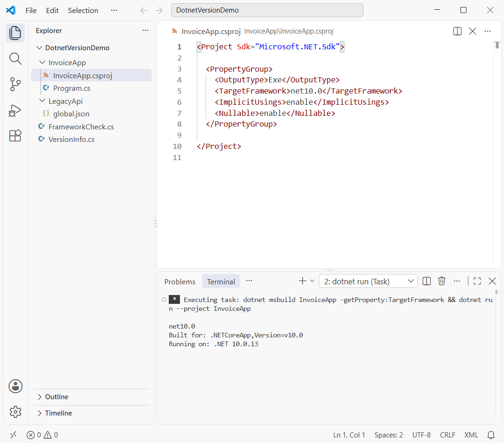Click the terminal scrollbar thumb
The image size is (504, 443).
point(497,292)
